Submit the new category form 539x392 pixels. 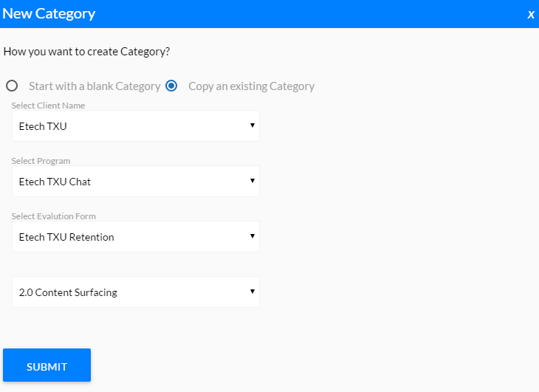[47, 365]
